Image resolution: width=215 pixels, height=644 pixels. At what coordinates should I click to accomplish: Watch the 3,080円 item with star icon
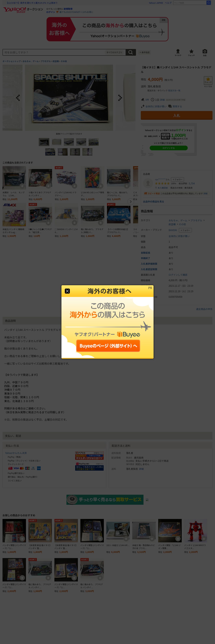point(127,186)
